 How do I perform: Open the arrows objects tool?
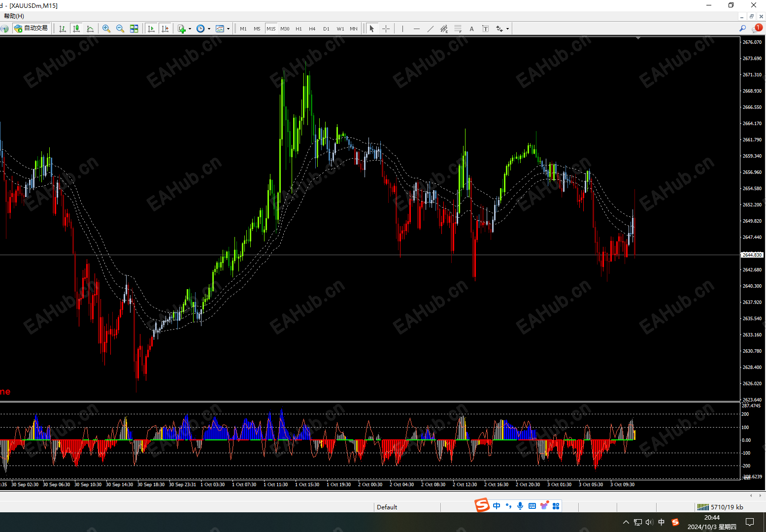(x=500, y=29)
